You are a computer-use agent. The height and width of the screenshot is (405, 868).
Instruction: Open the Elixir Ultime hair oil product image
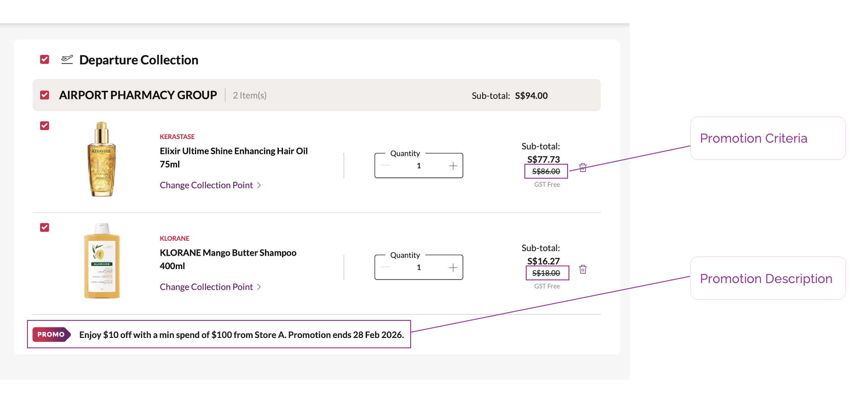click(102, 159)
